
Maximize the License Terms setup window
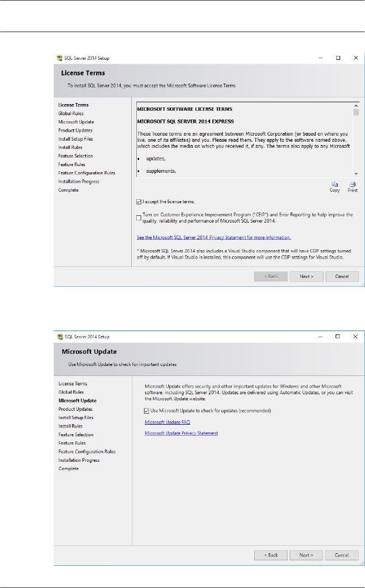[x=338, y=58]
